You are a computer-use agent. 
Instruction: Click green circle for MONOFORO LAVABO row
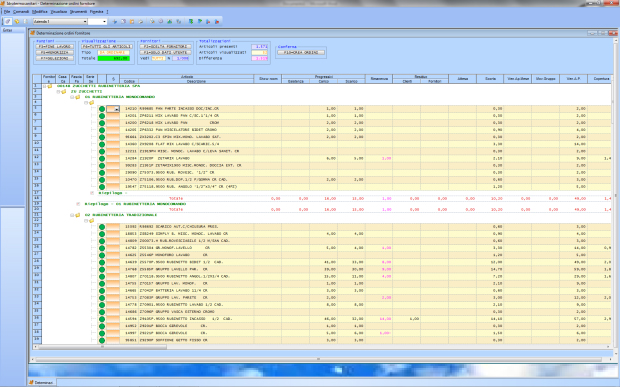[102, 255]
